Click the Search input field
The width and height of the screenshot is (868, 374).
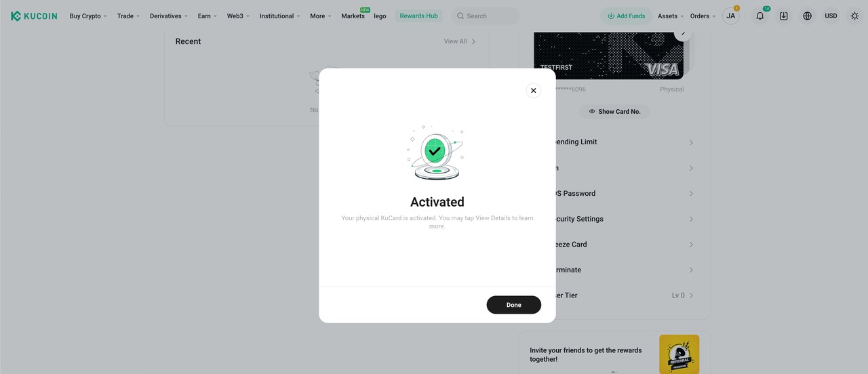coord(485,16)
